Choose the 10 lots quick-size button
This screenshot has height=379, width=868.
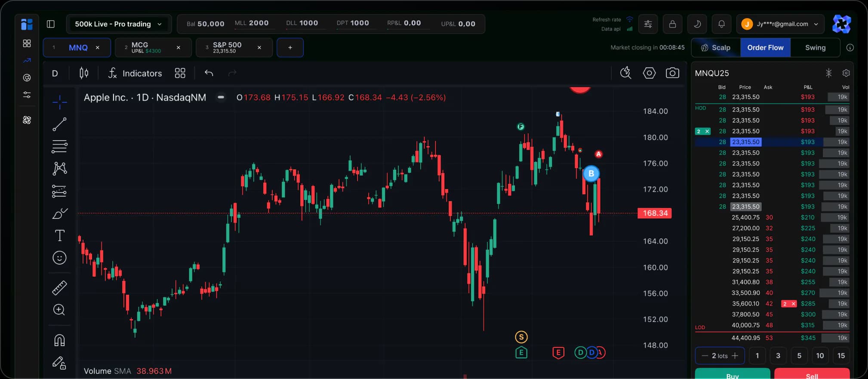(x=820, y=356)
